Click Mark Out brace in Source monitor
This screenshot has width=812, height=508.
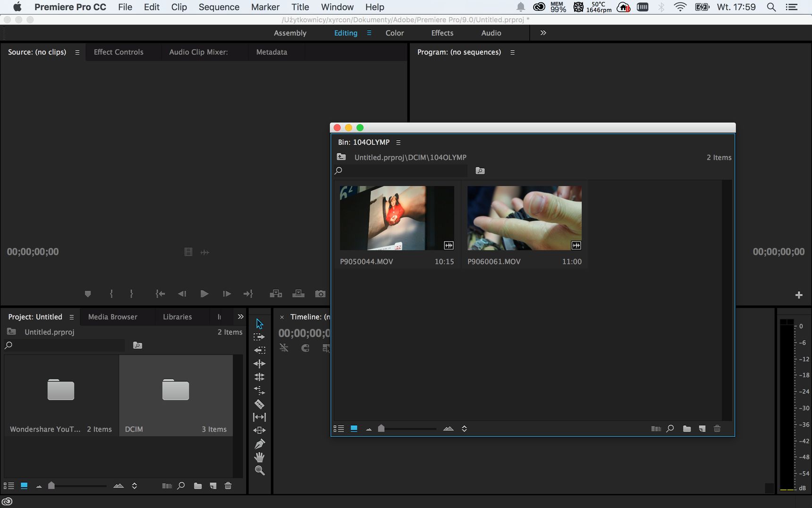(131, 294)
